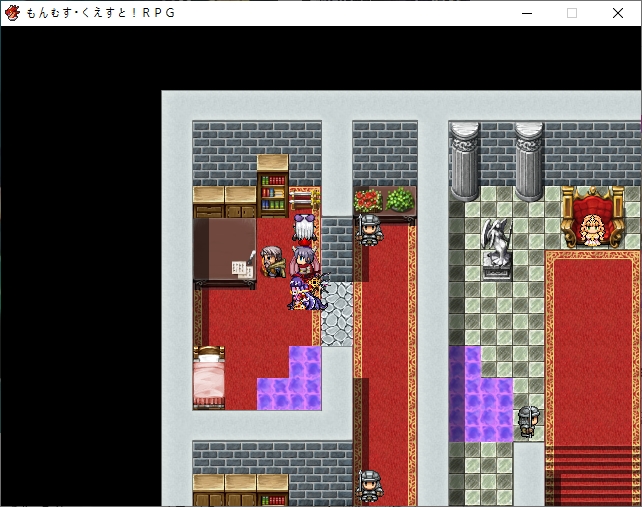Click the queen seated on the throne
The image size is (642, 507).
592,229
